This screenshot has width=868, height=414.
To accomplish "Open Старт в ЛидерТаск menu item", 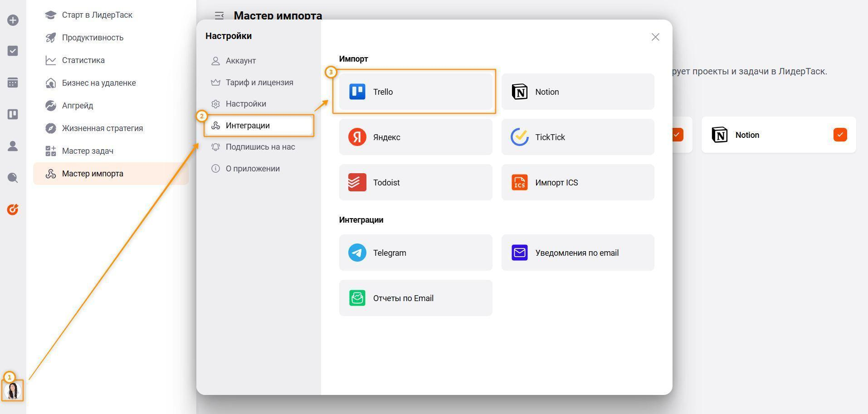I will [111, 15].
